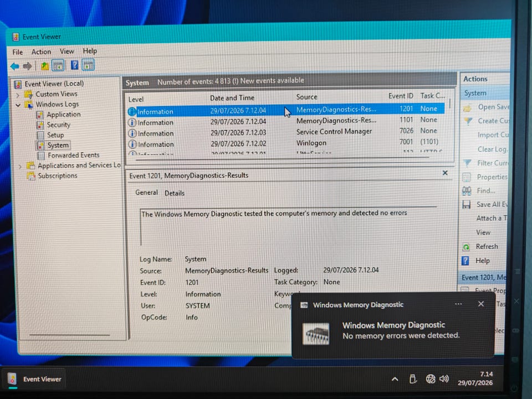
Task: Select the Winlogon 7001 event row
Action: [286, 143]
